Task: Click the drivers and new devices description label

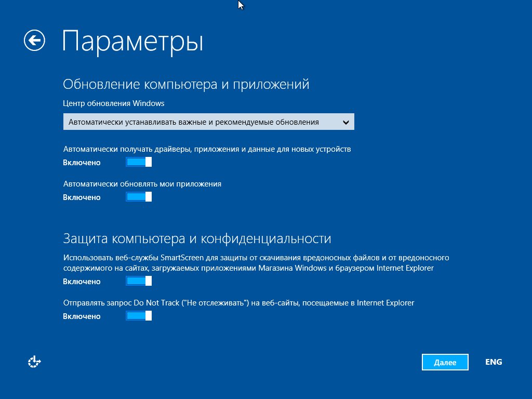Action: click(207, 149)
